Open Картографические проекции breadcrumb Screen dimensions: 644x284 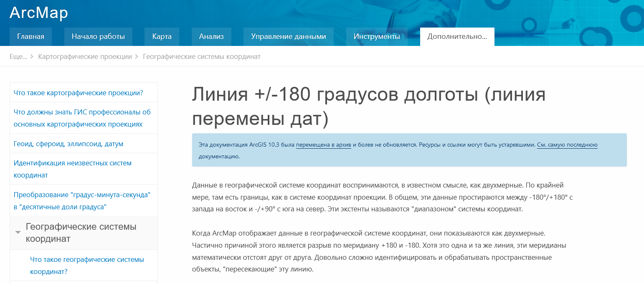(85, 56)
